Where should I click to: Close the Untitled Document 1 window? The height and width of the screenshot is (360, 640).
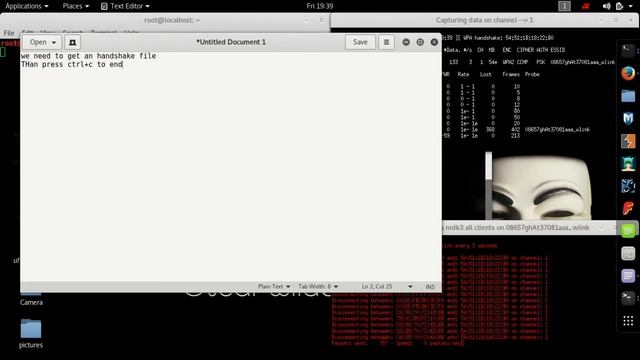tap(434, 42)
